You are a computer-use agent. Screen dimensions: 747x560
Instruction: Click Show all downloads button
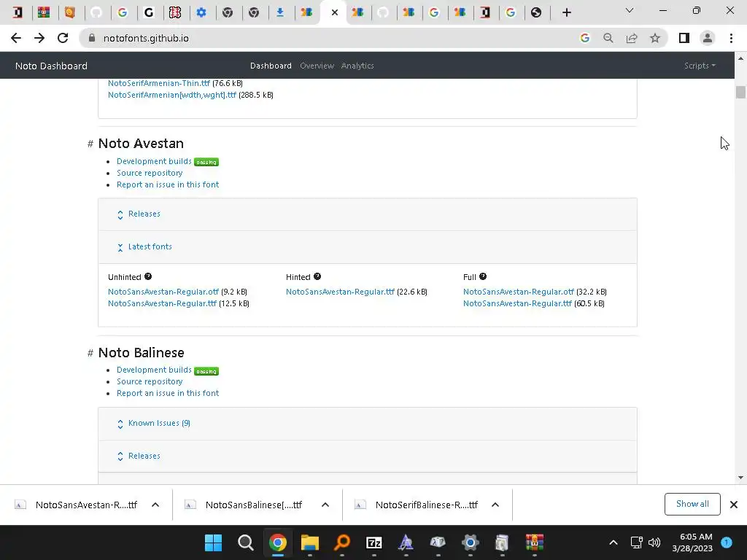coord(692,504)
